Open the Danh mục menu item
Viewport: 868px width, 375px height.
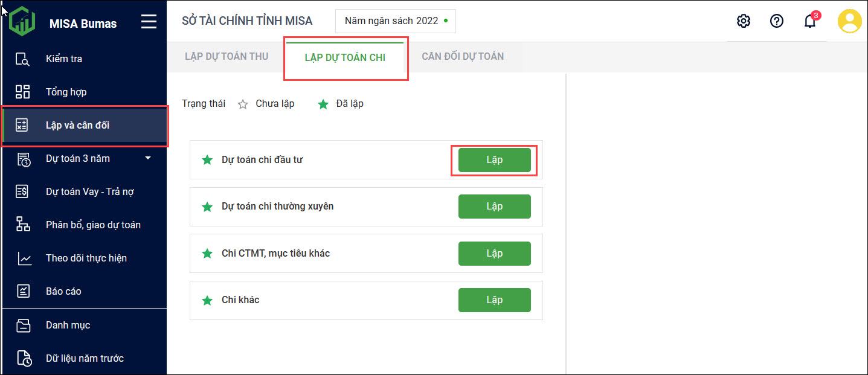[68, 325]
